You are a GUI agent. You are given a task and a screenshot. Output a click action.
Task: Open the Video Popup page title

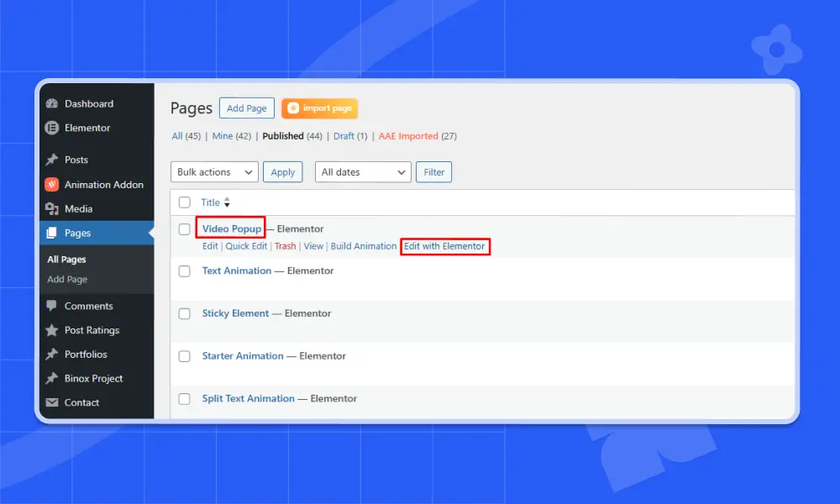pos(232,228)
